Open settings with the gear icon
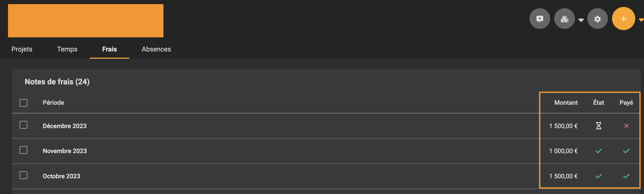 pyautogui.click(x=597, y=19)
